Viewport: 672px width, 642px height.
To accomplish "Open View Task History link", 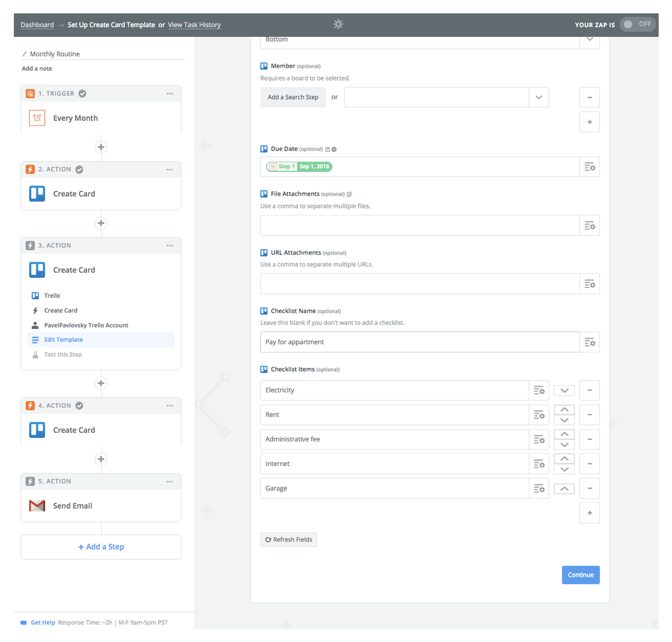I will pyautogui.click(x=194, y=25).
